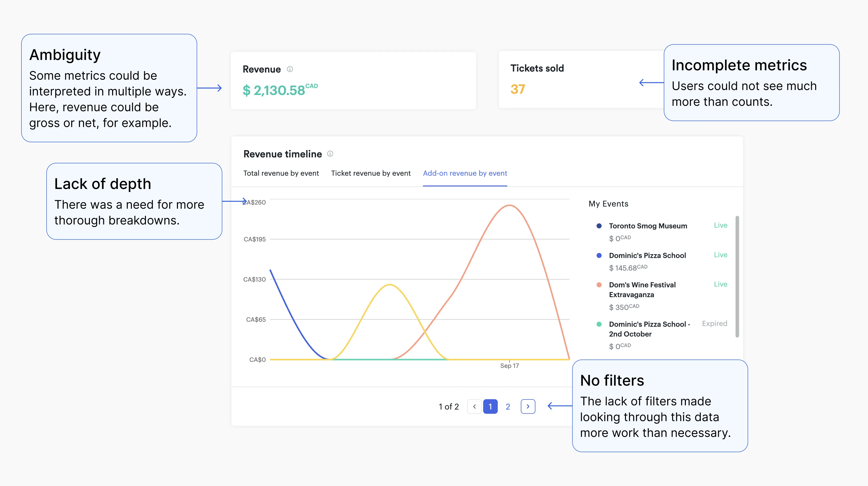Open Dom's Wine Festival Extravaganza event
868x486 pixels.
tap(642, 290)
